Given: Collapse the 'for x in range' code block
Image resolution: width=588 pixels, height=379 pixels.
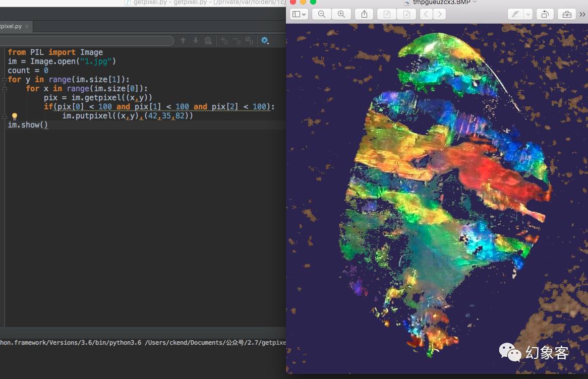Looking at the screenshot, I should 5,89.
